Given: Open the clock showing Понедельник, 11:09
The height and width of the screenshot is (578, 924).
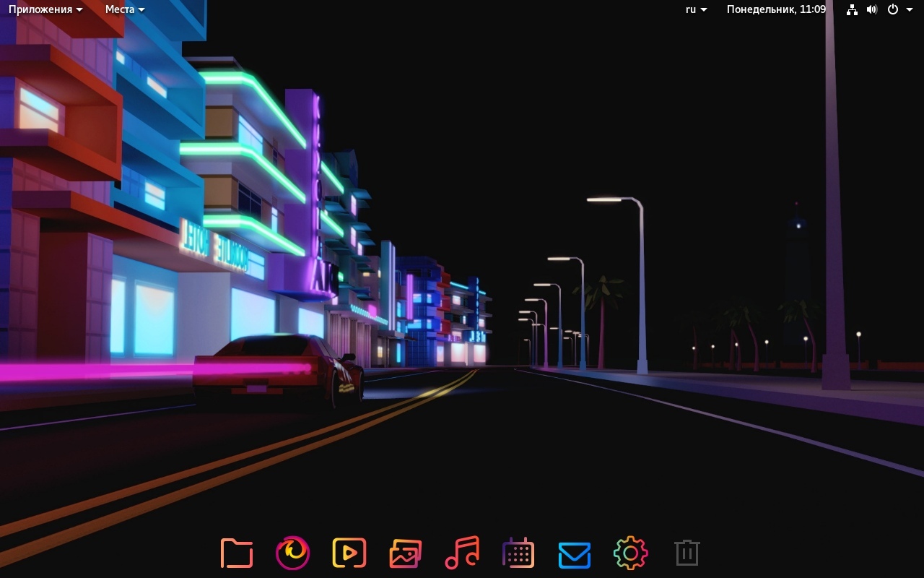Looking at the screenshot, I should click(x=776, y=9).
